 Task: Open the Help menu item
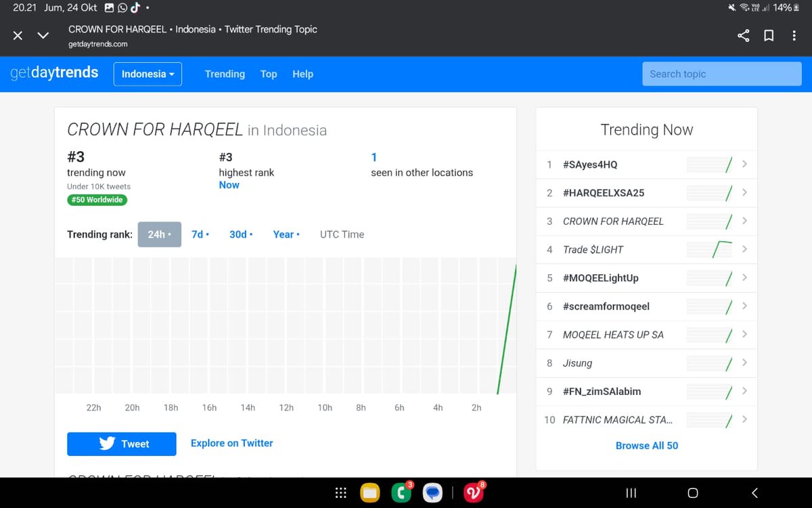(302, 74)
